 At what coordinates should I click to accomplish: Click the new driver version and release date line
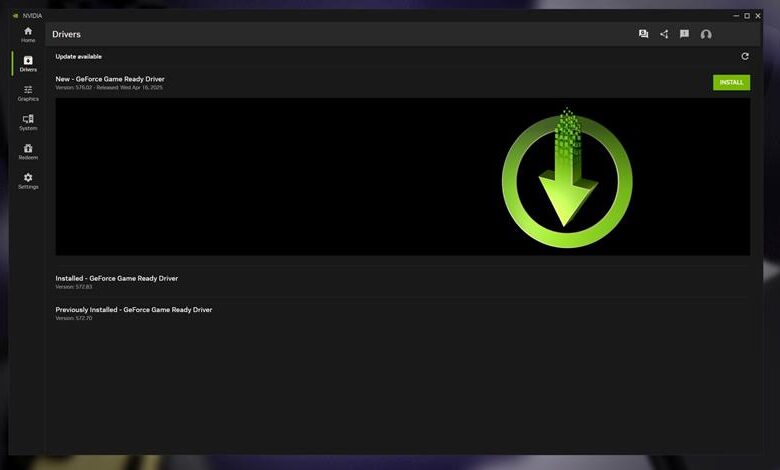109,88
